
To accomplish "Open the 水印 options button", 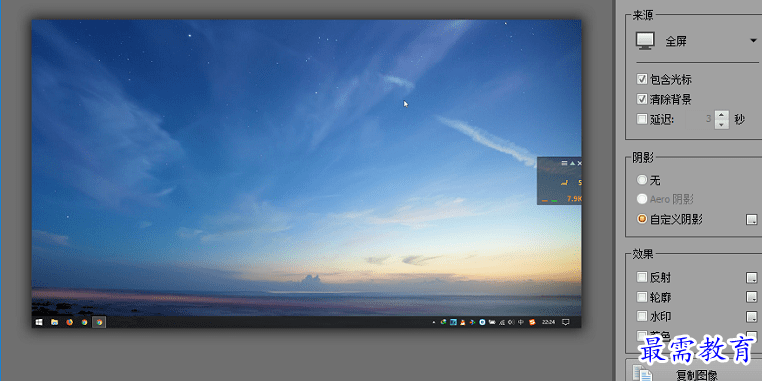I will click(751, 317).
